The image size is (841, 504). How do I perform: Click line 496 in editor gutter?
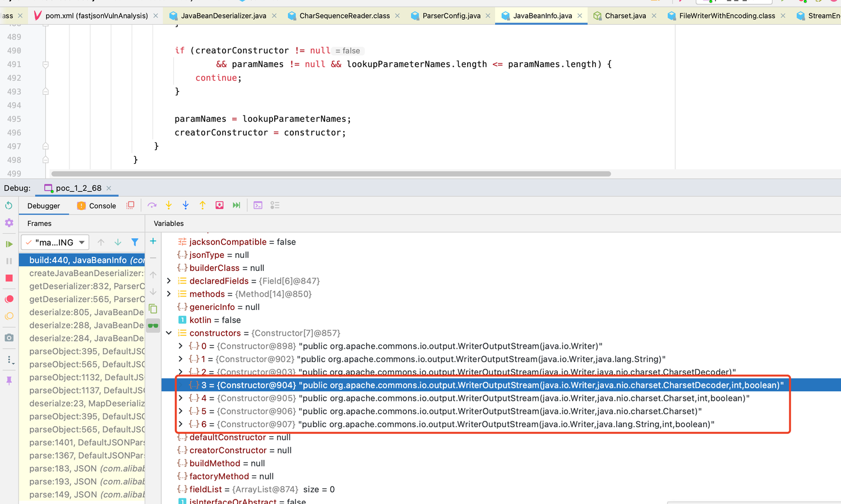point(14,132)
